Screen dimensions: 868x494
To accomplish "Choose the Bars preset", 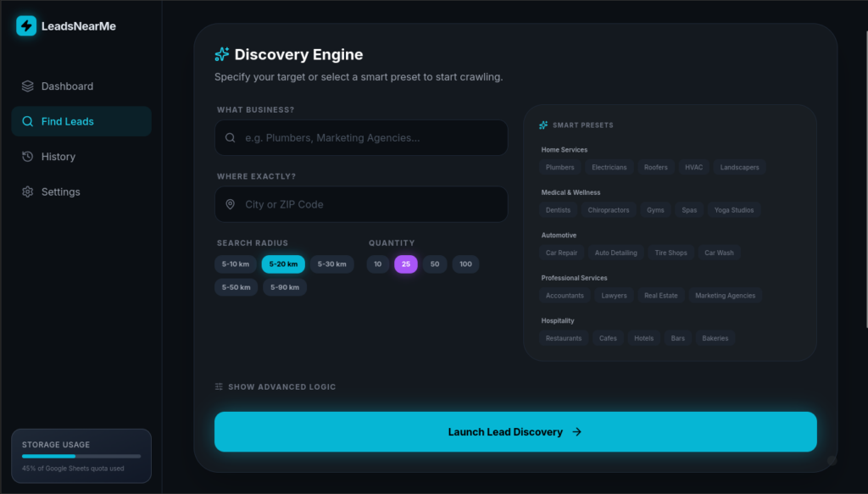I will click(x=677, y=338).
